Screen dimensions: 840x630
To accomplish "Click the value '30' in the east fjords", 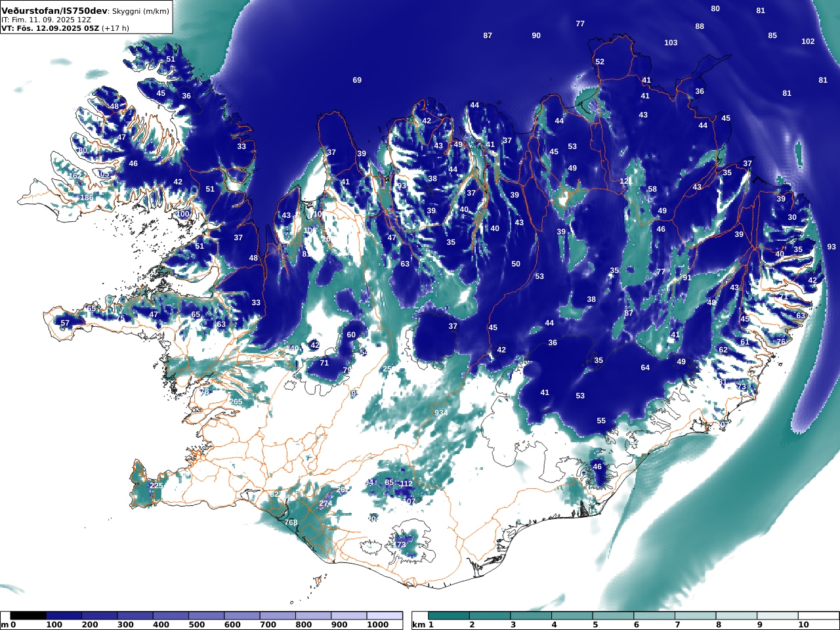I will (x=792, y=217).
